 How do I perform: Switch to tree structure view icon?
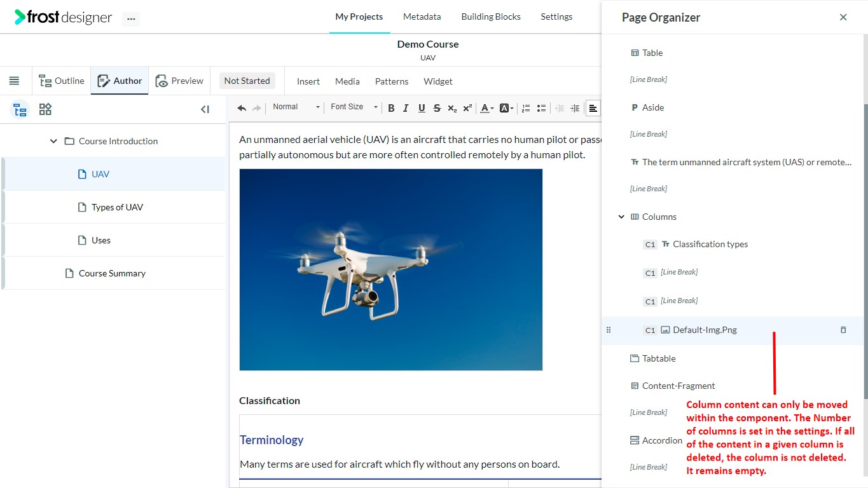[20, 109]
